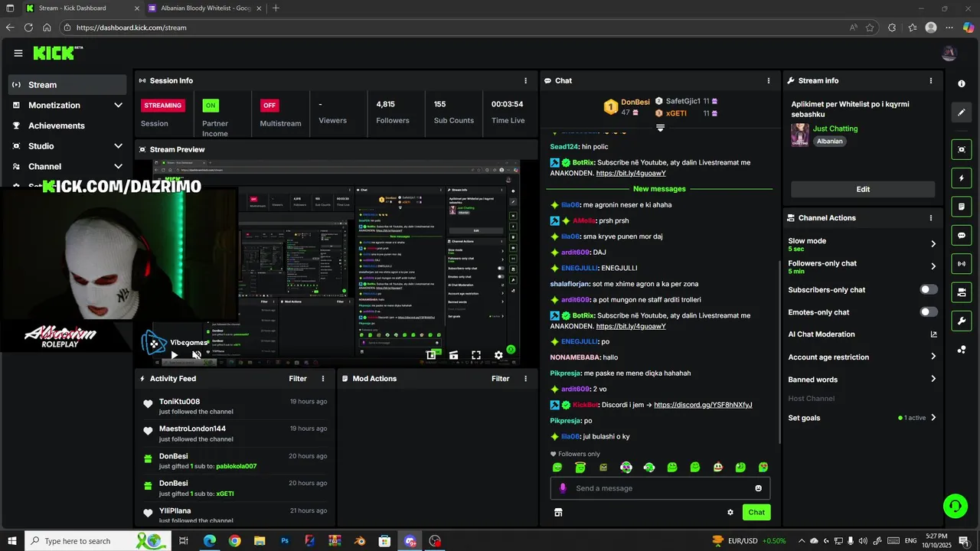Click the document notes icon in the right sidebar
This screenshot has width=980, height=551.
pos(962,207)
